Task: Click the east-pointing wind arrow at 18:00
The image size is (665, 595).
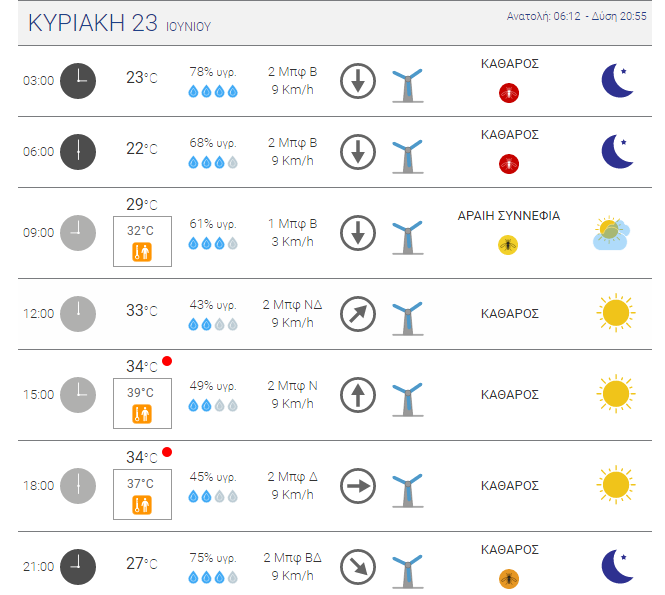Action: pos(358,486)
